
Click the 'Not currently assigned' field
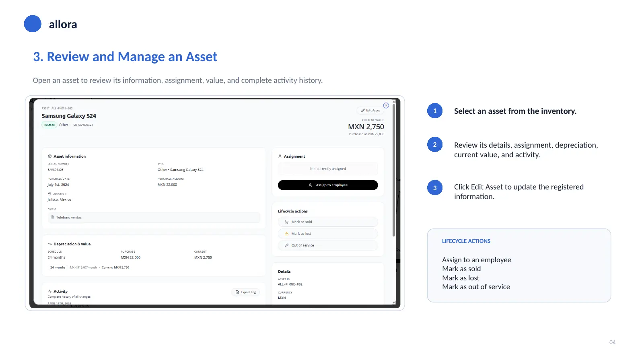(x=328, y=169)
